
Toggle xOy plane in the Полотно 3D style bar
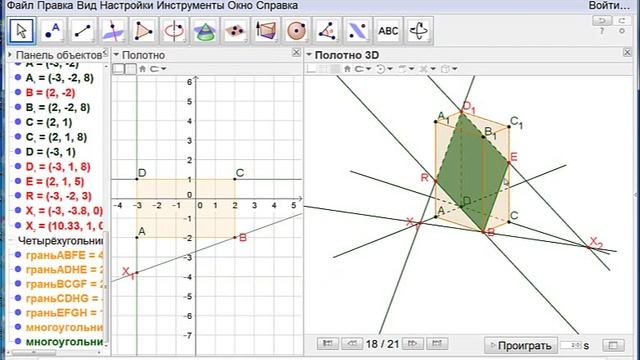coord(335,69)
